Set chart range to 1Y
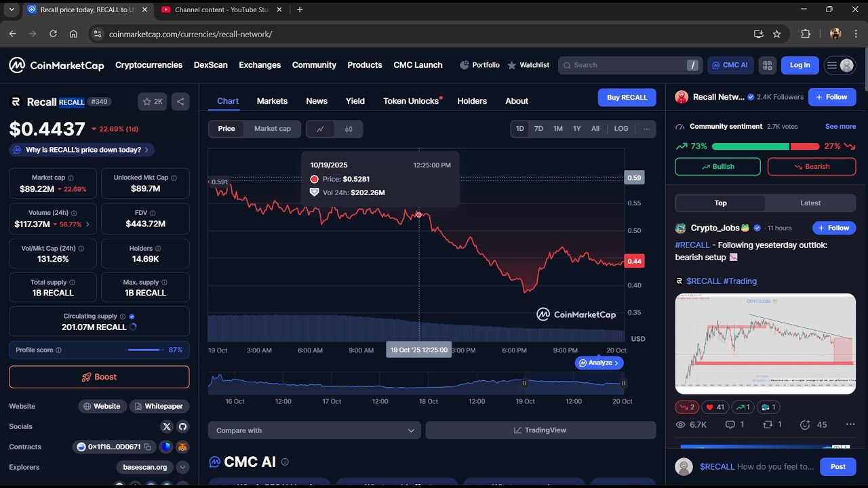Image resolution: width=868 pixels, height=488 pixels. click(x=577, y=129)
